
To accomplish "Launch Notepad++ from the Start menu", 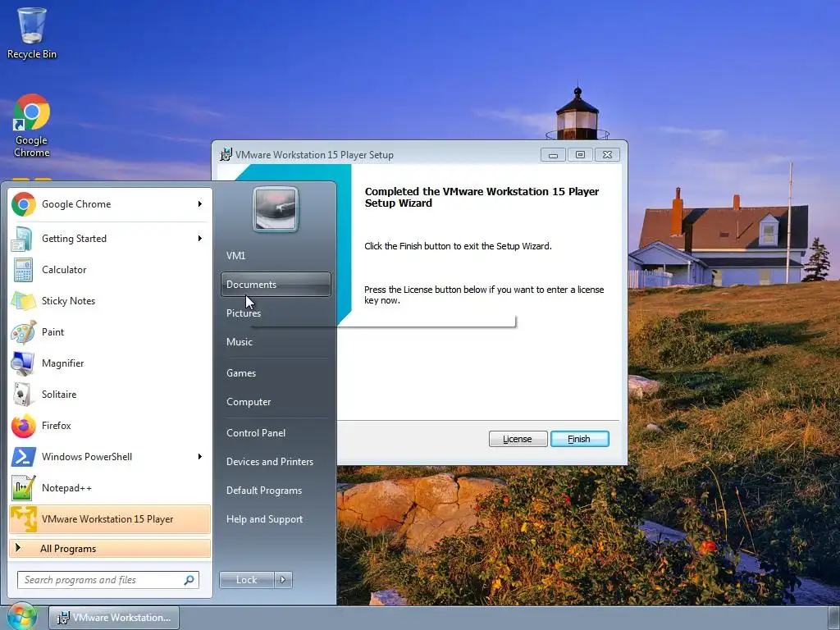I will (110, 488).
